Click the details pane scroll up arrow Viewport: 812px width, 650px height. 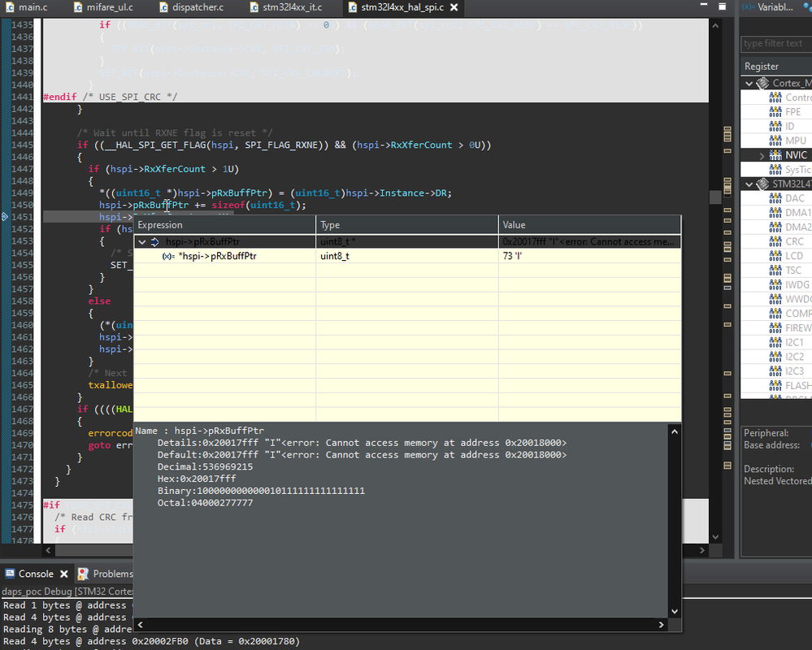coord(675,431)
